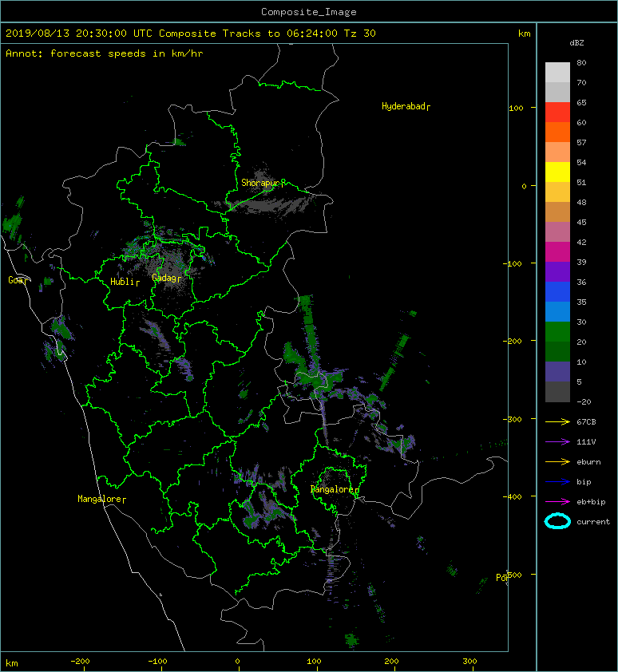Click the Mangalore city label
The height and width of the screenshot is (672, 618).
point(100,499)
